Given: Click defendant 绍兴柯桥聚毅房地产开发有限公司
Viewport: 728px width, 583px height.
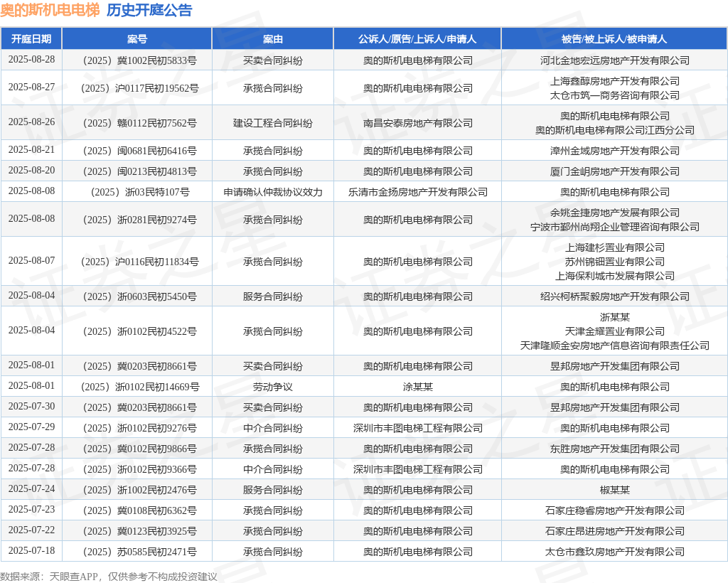Looking at the screenshot, I should (614, 296).
